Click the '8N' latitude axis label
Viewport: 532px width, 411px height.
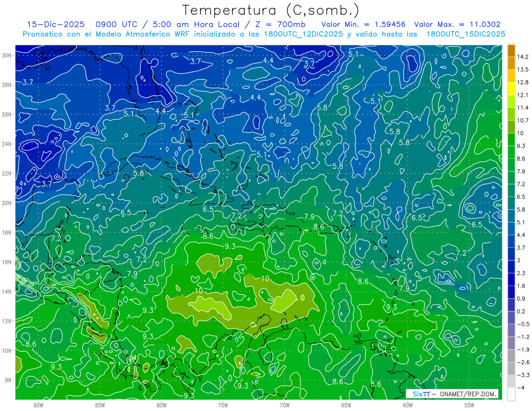[8, 380]
